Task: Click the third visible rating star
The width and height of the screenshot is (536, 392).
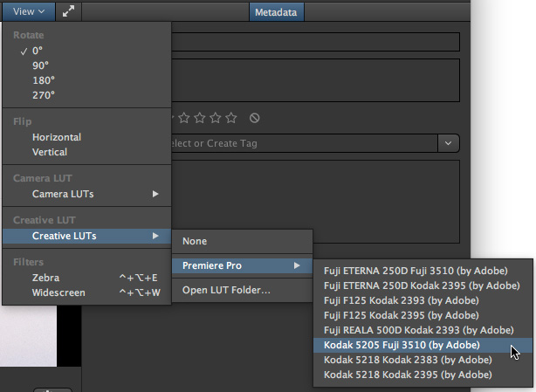Action: click(x=216, y=118)
